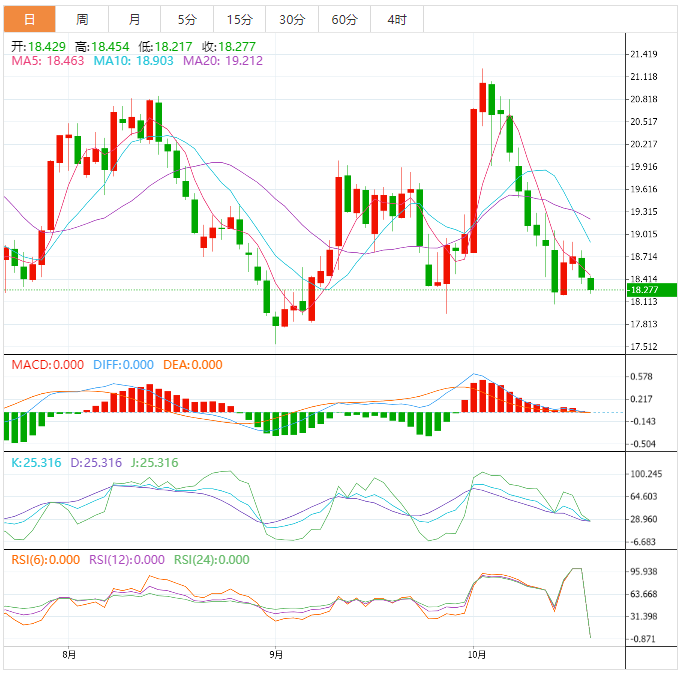Click the -0.871 RSI axis label
The width and height of the screenshot is (686, 676).
click(643, 639)
